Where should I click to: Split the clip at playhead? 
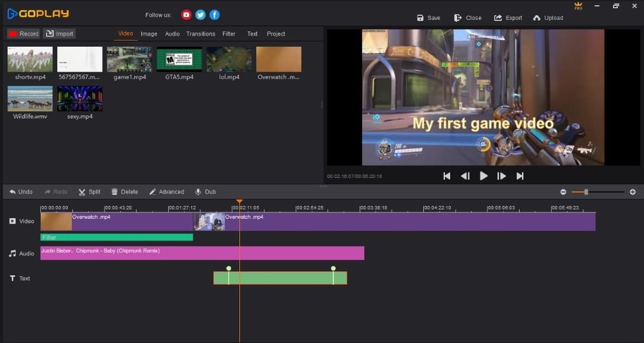[x=89, y=191]
